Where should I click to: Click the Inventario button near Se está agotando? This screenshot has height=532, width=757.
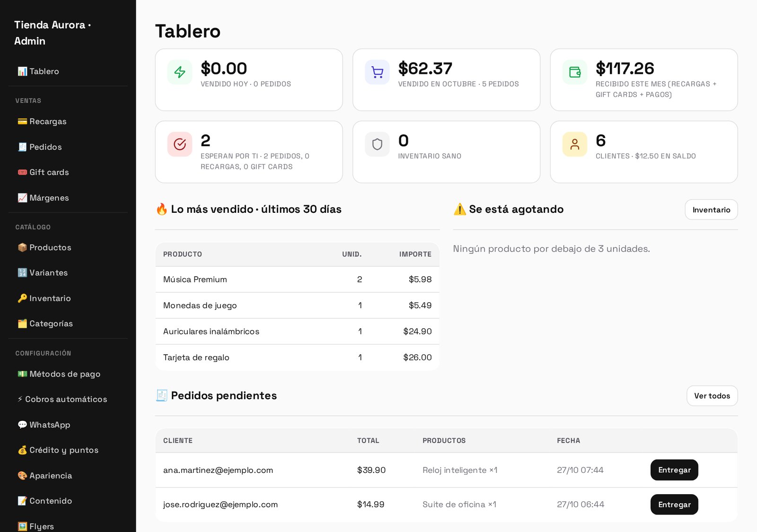pyautogui.click(x=711, y=209)
